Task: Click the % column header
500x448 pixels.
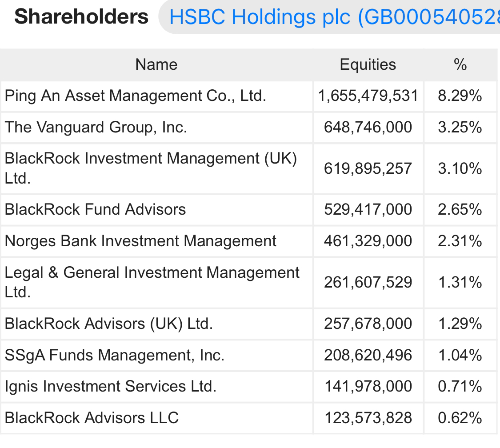Action: (460, 64)
